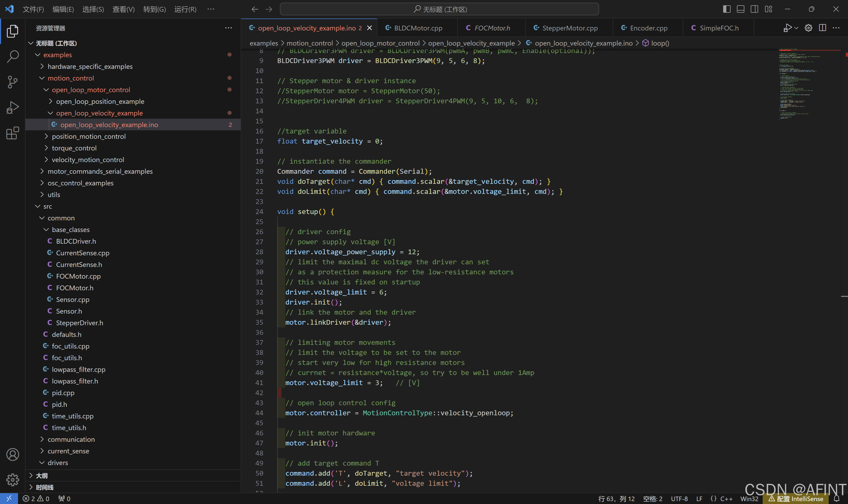This screenshot has width=848, height=504.
Task: Click the ports forwarded indicator in status bar
Action: coord(64,498)
